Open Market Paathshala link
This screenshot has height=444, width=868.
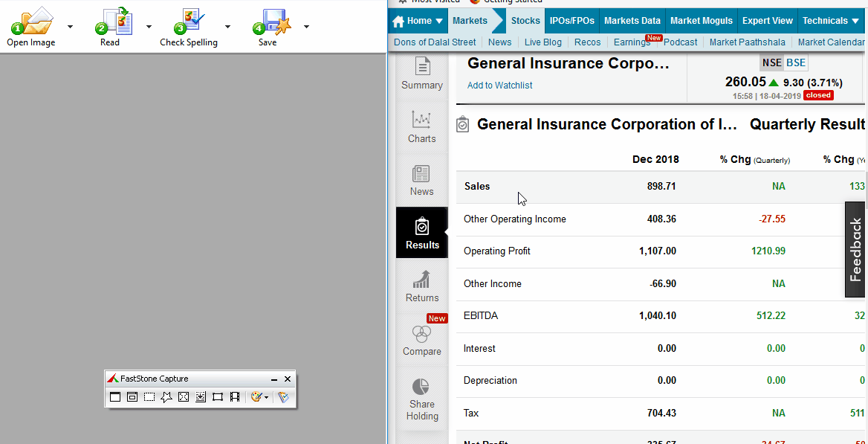748,42
